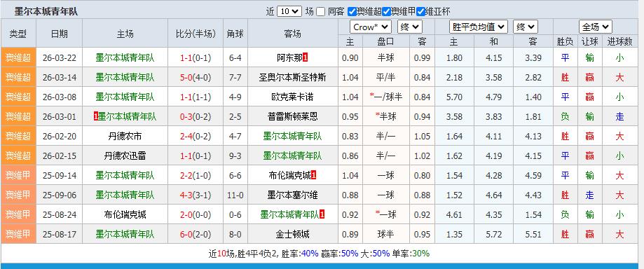Toggle the 同客 checkbox
The height and width of the screenshot is (269, 644).
(x=321, y=11)
